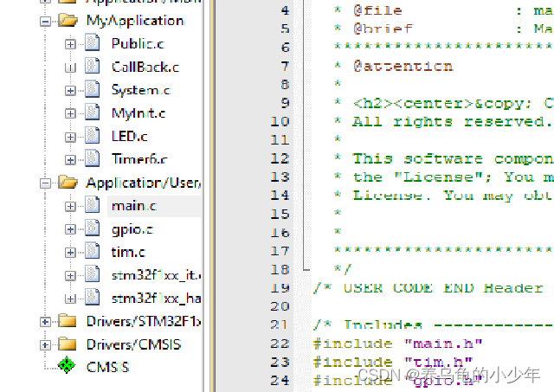Select the stm32f1xx_it file label
554x392 pixels.
click(156, 275)
